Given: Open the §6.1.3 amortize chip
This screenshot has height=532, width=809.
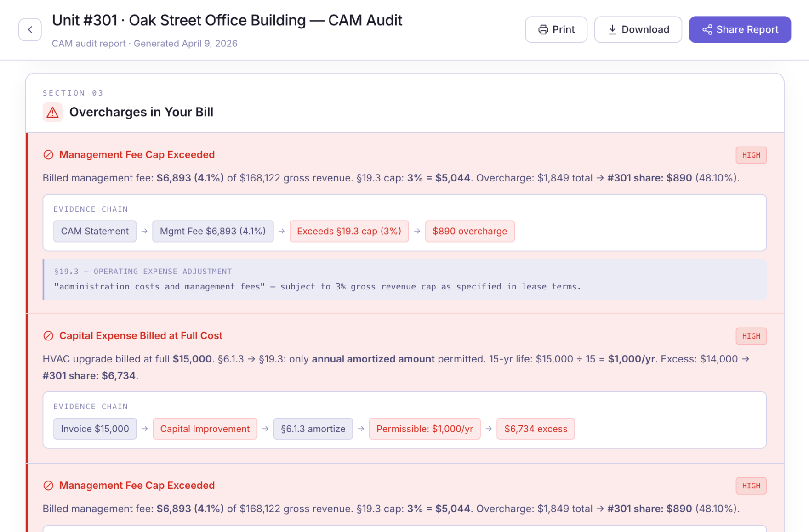Looking at the screenshot, I should [x=313, y=429].
